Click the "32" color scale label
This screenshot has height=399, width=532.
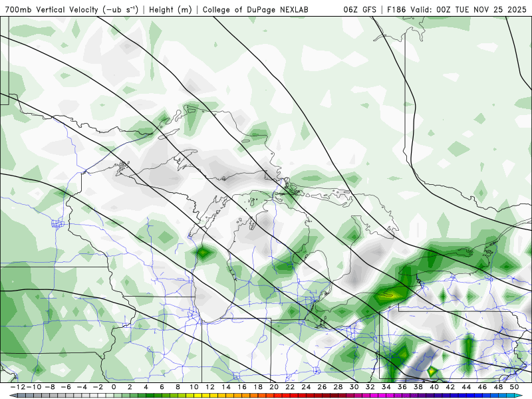(x=370, y=387)
